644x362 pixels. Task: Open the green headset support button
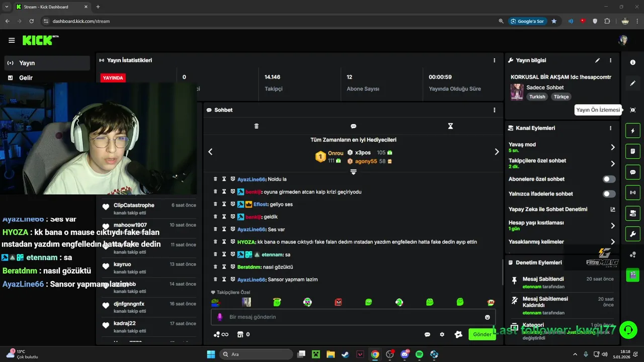point(628,330)
